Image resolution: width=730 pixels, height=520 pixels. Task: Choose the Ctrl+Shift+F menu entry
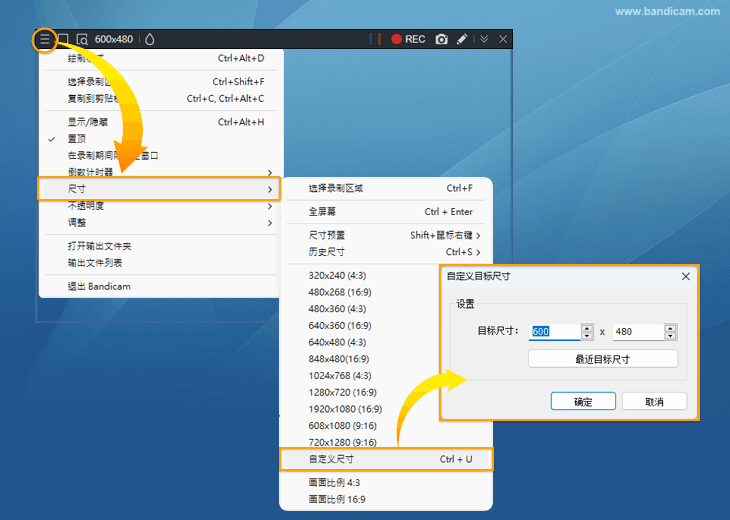(x=159, y=82)
